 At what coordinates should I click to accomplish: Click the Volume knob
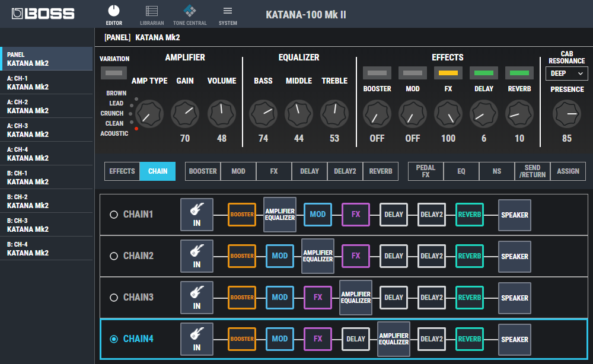point(222,114)
